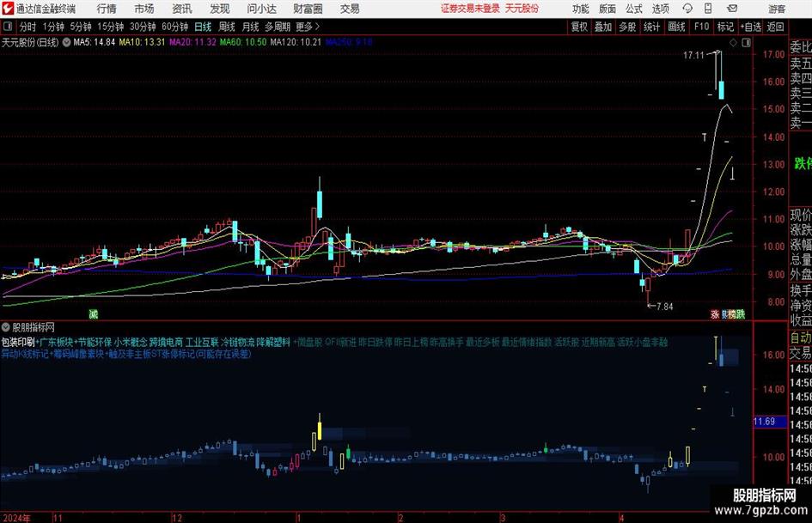Screen dimensions: 812x523
Task: Click 证券交易未登录 login status link
Action: click(x=470, y=9)
